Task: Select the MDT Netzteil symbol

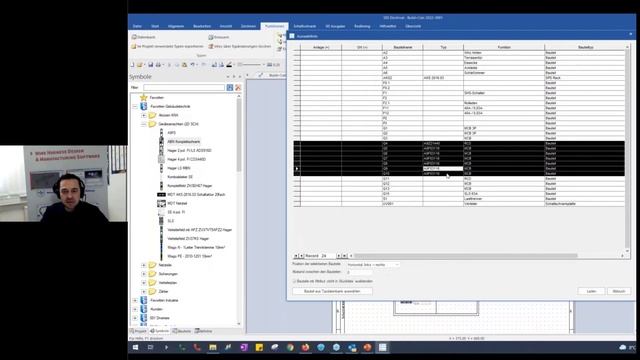Action: [177, 203]
